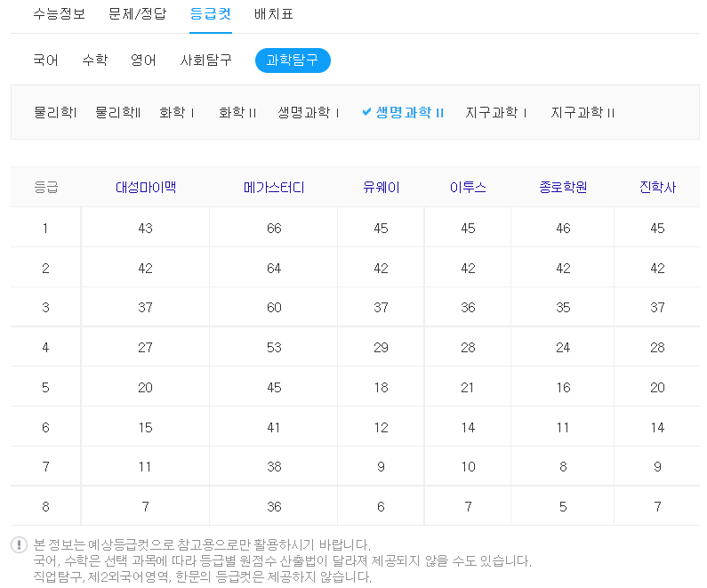Click 이투스 grade 3 value 36
The image size is (707, 588).
coord(468,308)
